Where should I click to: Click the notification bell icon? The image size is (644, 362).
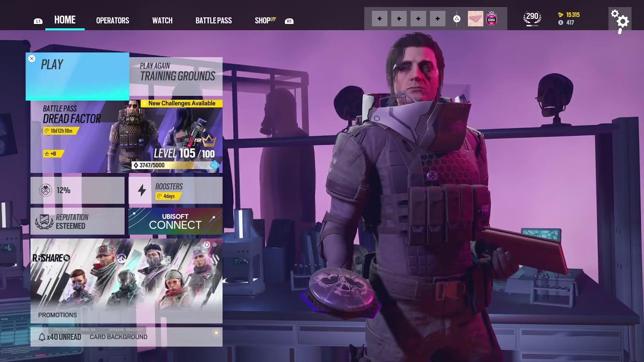[42, 336]
